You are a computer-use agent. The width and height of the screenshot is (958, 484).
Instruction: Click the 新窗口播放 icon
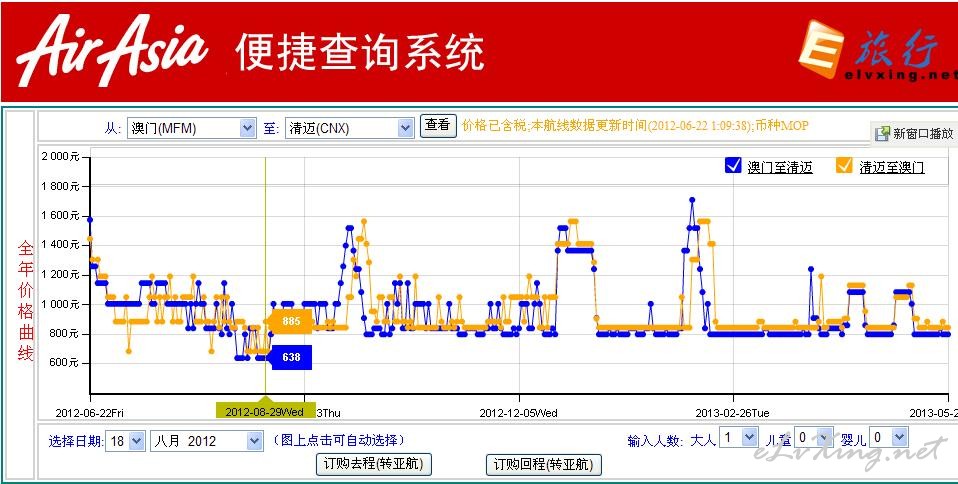pos(882,134)
